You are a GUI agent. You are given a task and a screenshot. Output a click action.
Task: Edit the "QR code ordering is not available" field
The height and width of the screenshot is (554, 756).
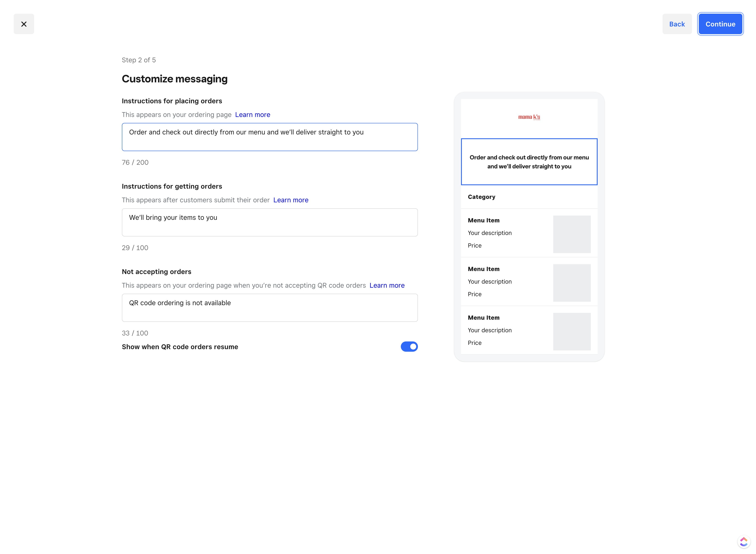coord(270,308)
